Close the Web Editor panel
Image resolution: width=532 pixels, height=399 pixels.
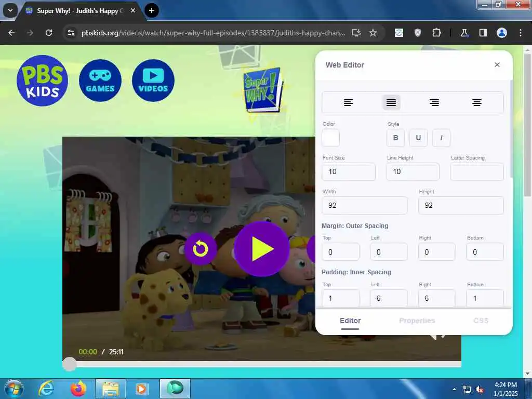pos(497,65)
